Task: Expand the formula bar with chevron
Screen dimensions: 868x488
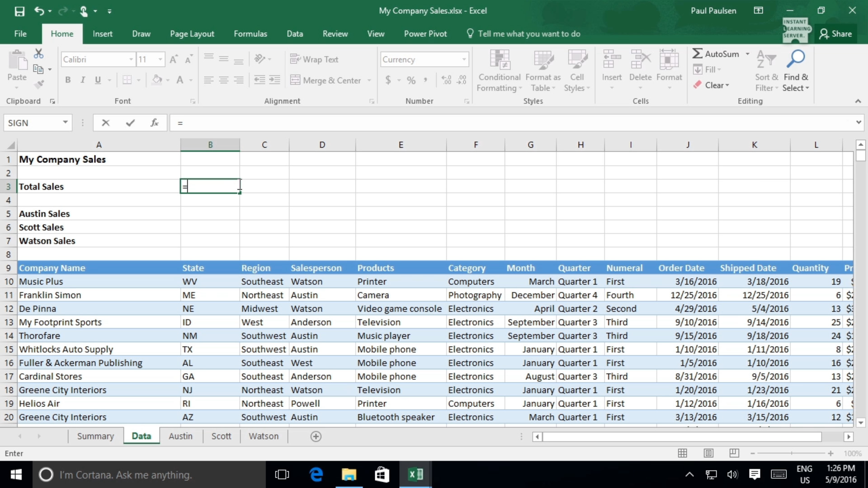Action: (x=859, y=122)
